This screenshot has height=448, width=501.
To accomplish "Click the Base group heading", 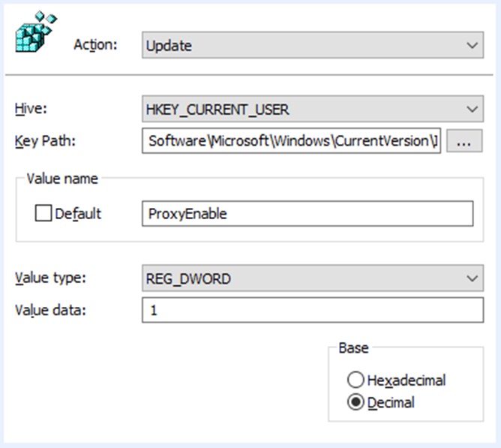I will (x=352, y=348).
